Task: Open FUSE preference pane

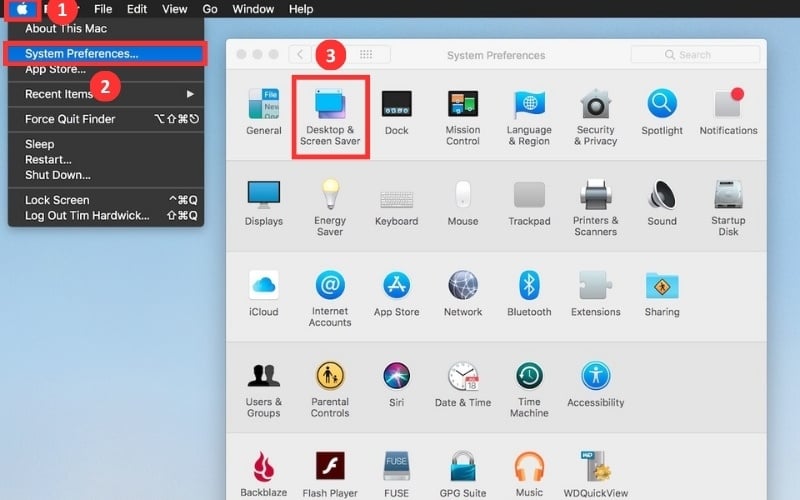Action: pos(396,474)
